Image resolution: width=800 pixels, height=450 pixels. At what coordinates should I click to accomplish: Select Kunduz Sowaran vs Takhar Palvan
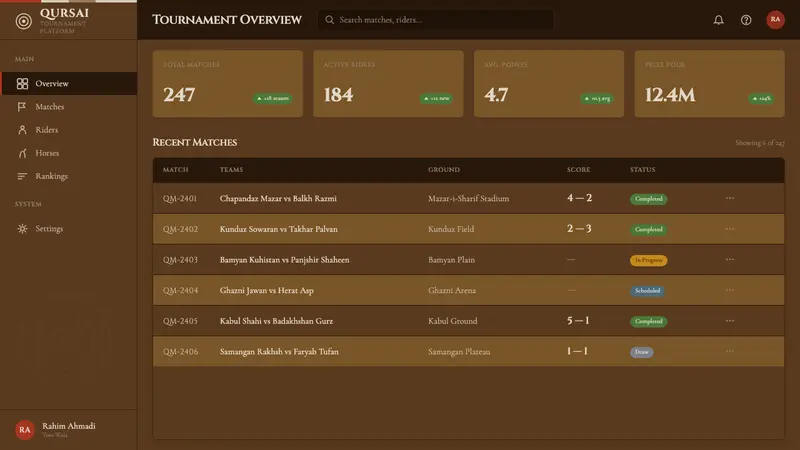(x=279, y=229)
